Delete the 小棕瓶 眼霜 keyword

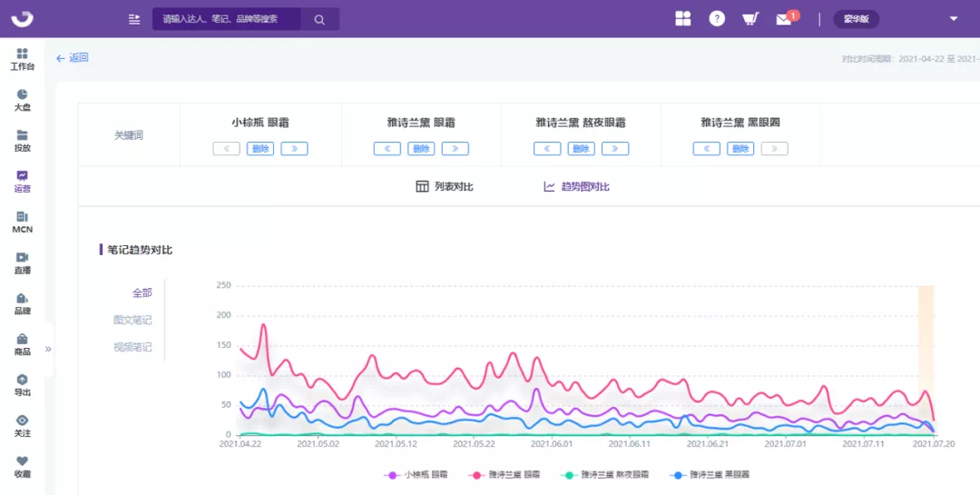click(260, 149)
